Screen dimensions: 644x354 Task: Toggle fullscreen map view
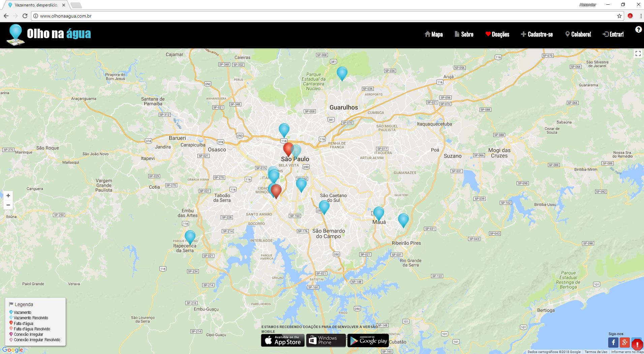pos(638,54)
